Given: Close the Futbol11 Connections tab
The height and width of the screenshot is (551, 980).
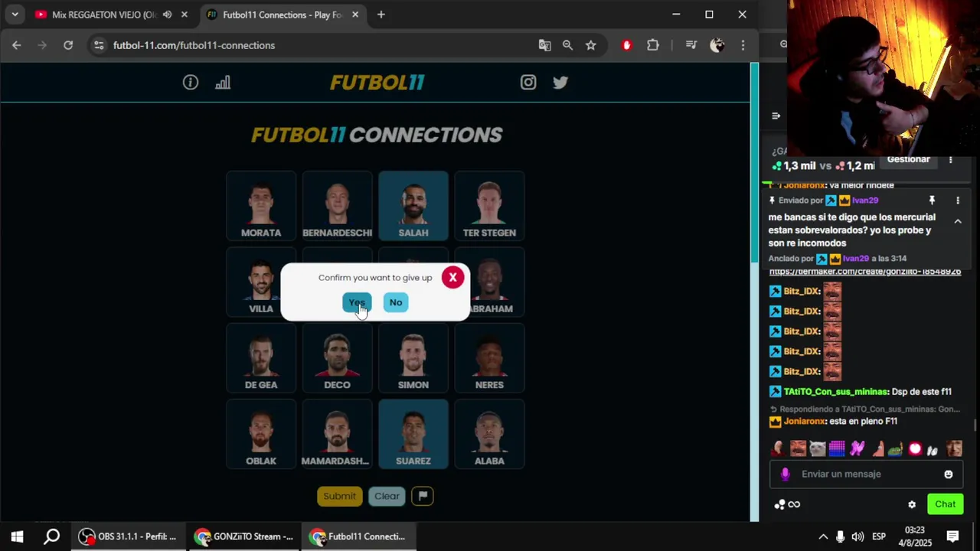Looking at the screenshot, I should [x=355, y=15].
